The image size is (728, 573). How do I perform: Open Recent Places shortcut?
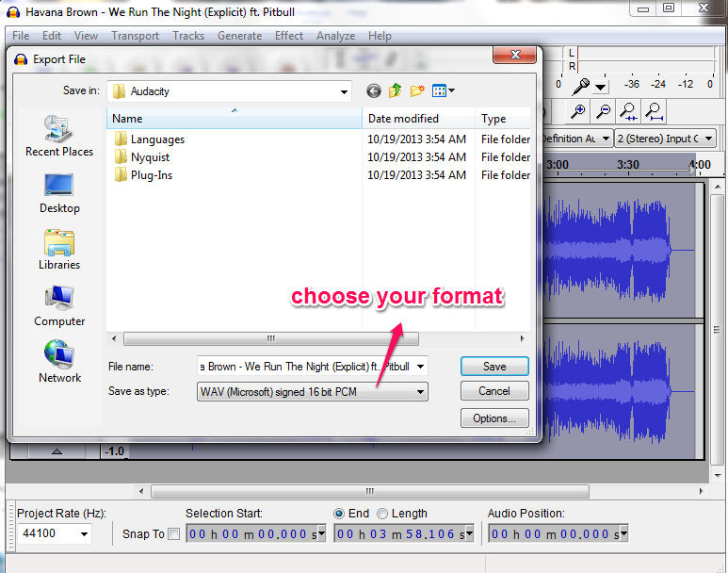(x=59, y=136)
